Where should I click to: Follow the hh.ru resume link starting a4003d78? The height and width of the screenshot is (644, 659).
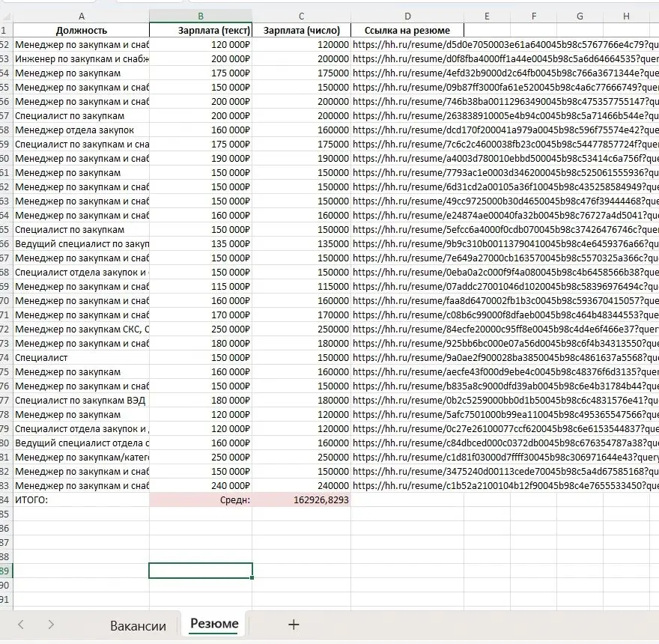tap(505, 159)
